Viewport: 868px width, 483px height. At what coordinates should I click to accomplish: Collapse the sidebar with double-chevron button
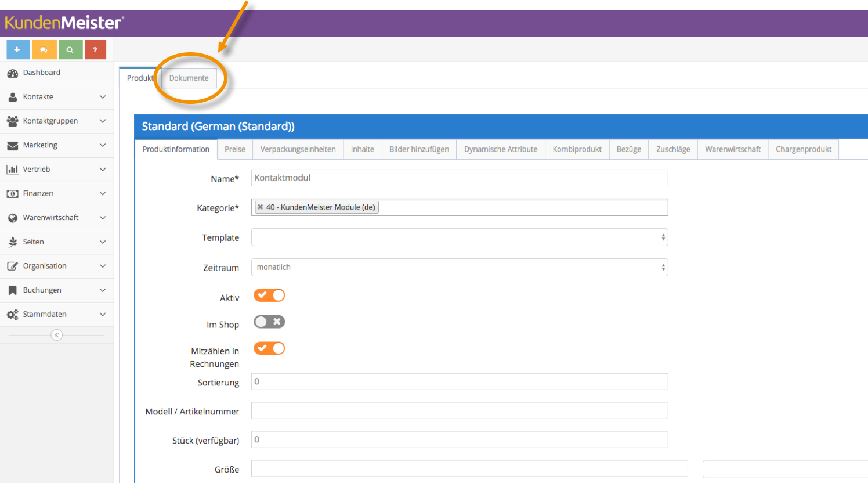tap(56, 335)
